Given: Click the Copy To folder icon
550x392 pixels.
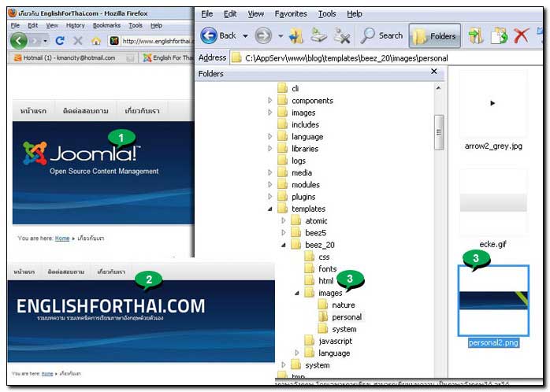Looking at the screenshot, I should click(499, 35).
